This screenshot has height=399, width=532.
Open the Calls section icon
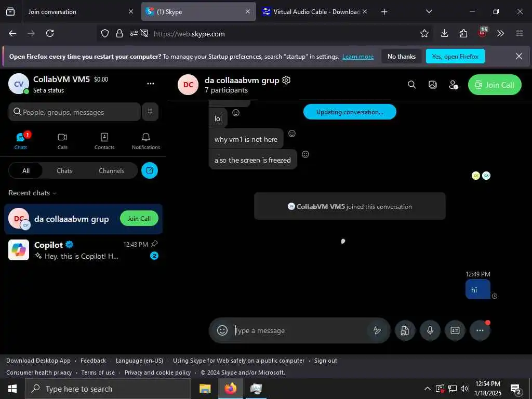[62, 141]
